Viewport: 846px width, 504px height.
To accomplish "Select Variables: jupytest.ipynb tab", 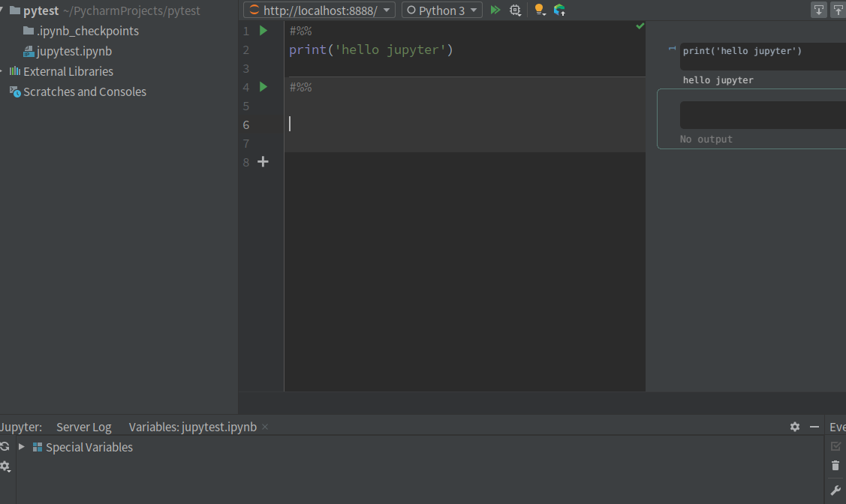I will pos(193,427).
